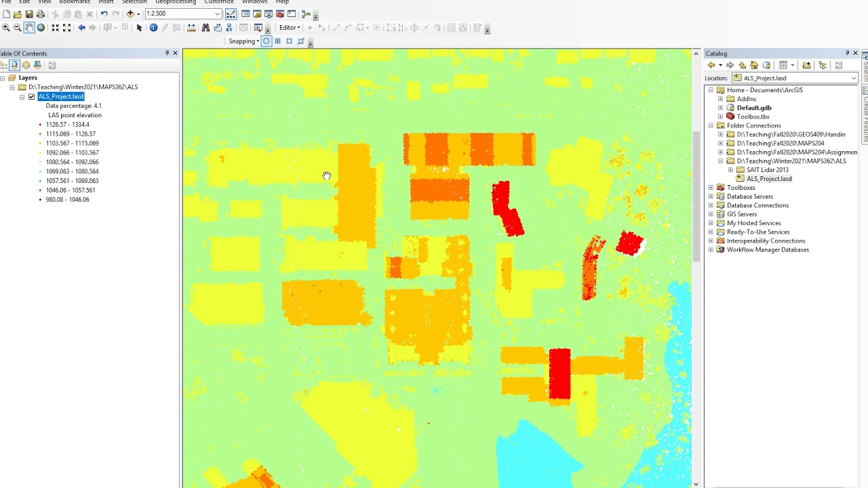This screenshot has height=488, width=868.
Task: Select the Zoom Out tool
Action: (17, 28)
